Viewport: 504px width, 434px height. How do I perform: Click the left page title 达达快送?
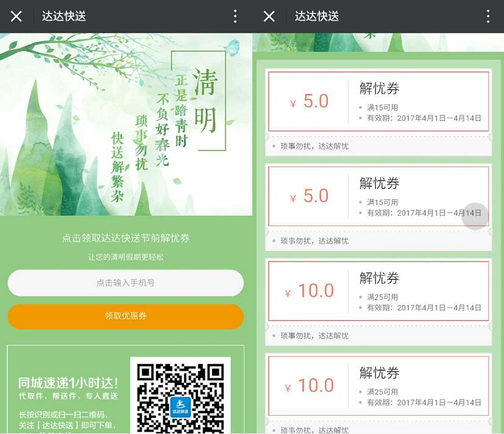pos(64,16)
